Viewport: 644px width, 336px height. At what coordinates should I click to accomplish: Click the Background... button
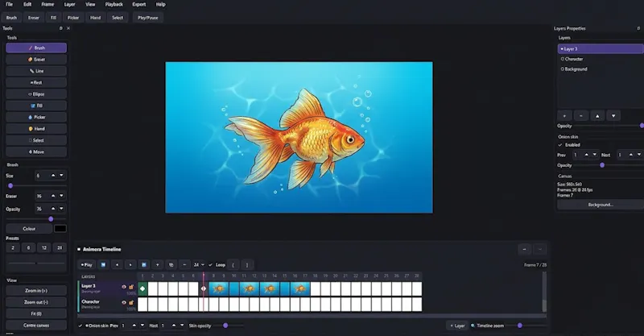click(x=601, y=205)
